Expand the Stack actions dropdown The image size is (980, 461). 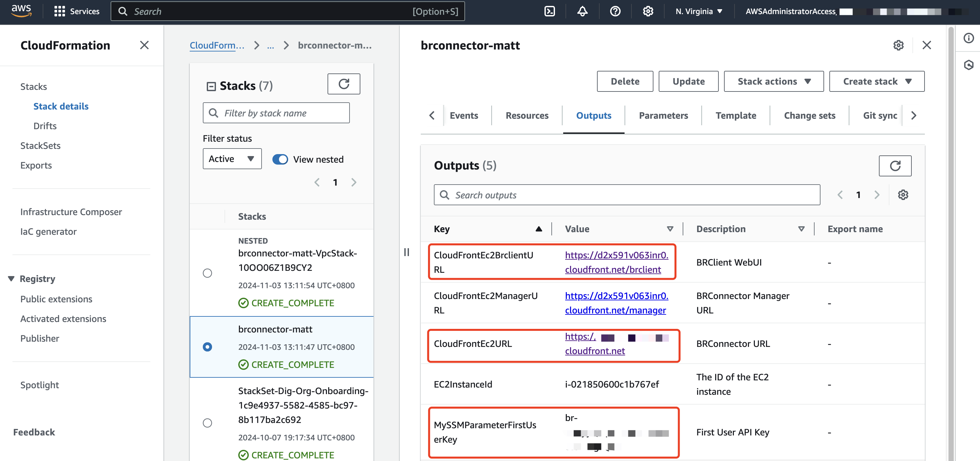(774, 81)
